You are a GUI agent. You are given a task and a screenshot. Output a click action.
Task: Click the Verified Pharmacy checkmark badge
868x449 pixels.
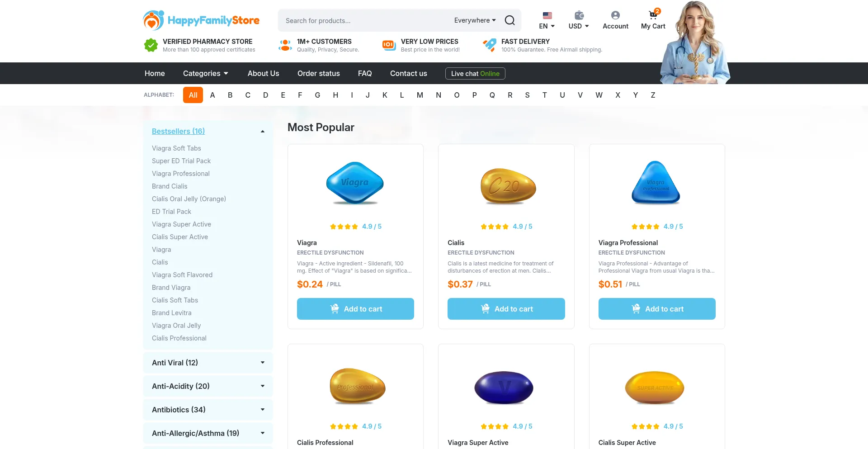pyautogui.click(x=151, y=45)
